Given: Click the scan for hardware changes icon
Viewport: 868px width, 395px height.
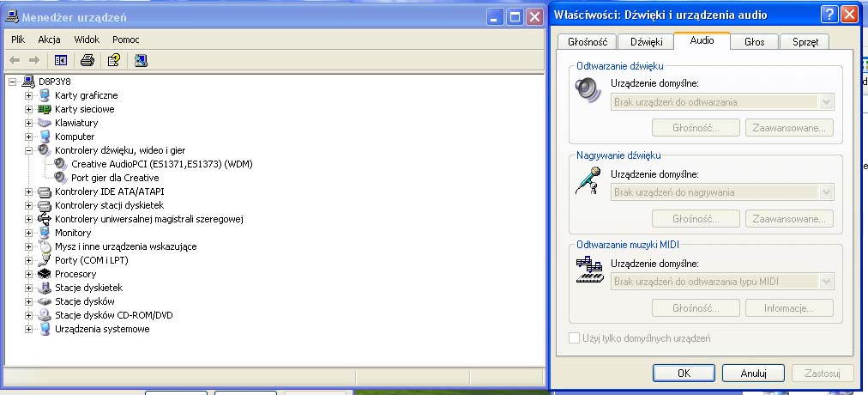Looking at the screenshot, I should pyautogui.click(x=141, y=60).
